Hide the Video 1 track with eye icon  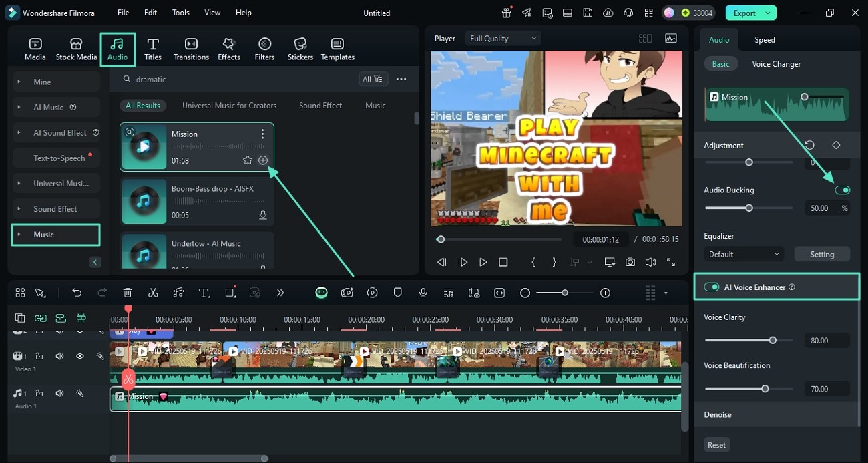pos(79,356)
